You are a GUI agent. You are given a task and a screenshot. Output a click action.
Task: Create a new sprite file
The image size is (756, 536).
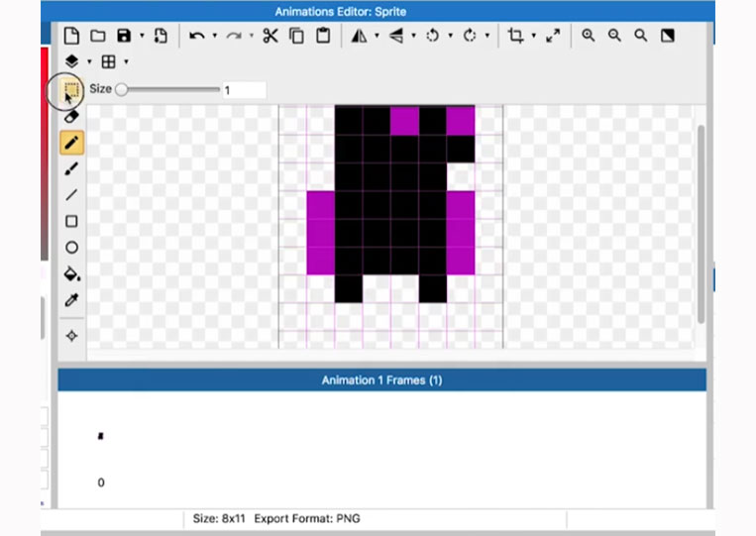[71, 36]
